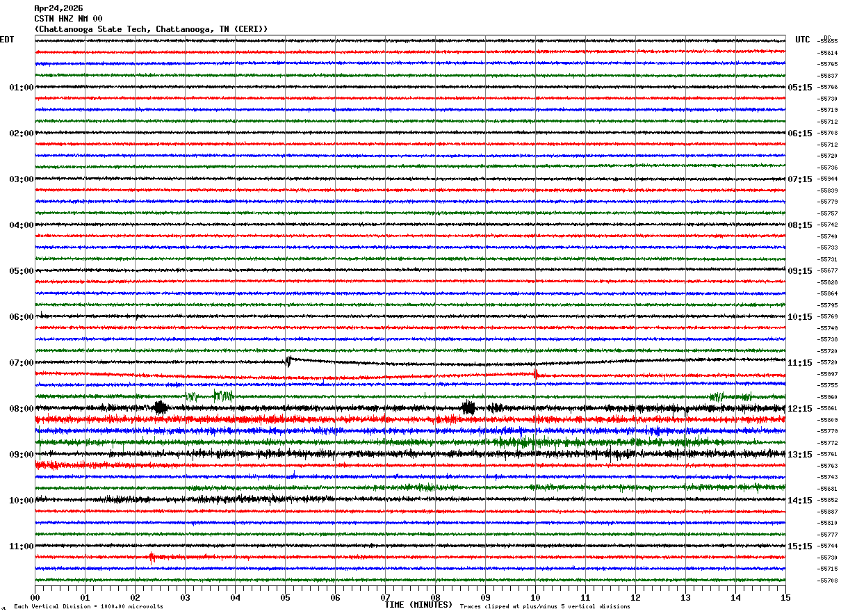841x616 pixels.
Task: Click the green clipped burst near minute 03:40
Action: [x=223, y=396]
